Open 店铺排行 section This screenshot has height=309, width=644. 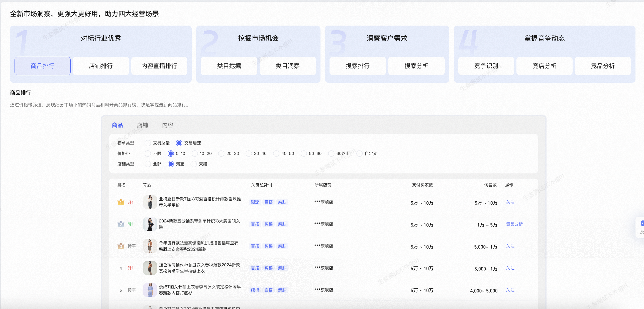click(101, 66)
